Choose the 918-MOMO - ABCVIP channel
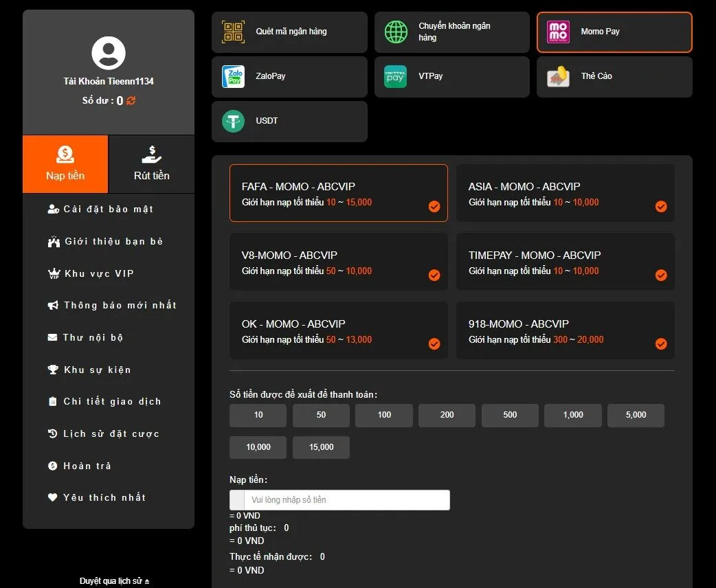This screenshot has width=716, height=588. [x=565, y=330]
